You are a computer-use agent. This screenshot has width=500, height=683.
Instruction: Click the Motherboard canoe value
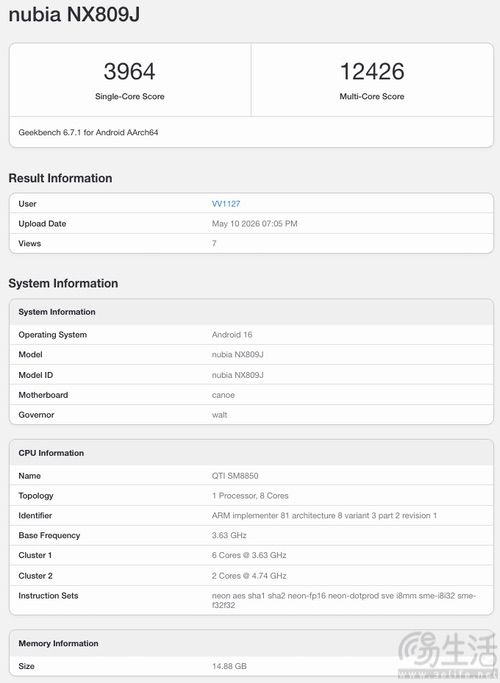(x=223, y=396)
